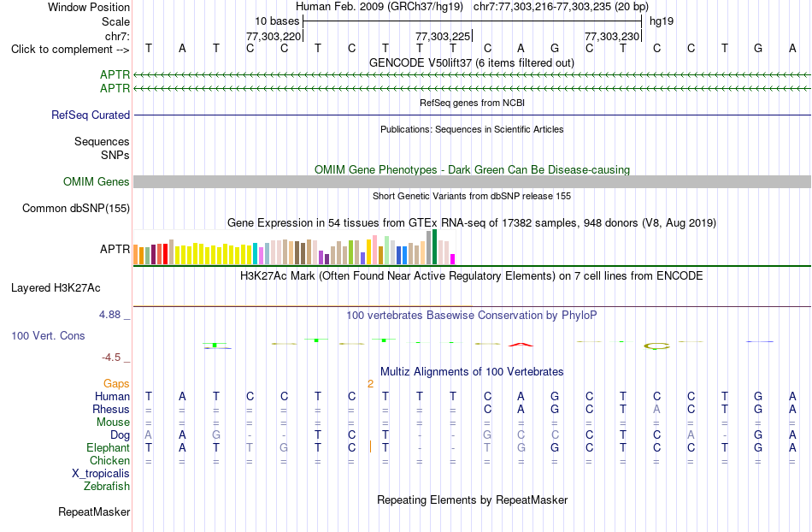The width and height of the screenshot is (812, 532).
Task: Select the RepeatMasker track label
Action: pos(94,511)
